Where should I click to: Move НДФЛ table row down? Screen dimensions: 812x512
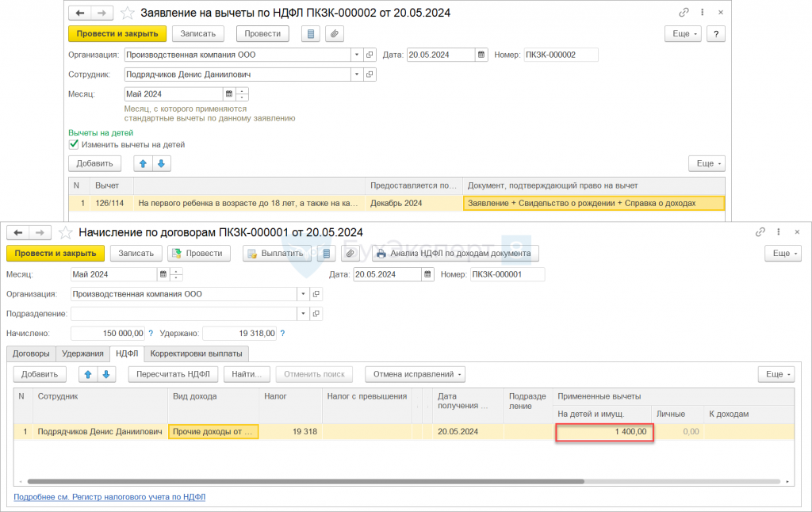pos(106,374)
